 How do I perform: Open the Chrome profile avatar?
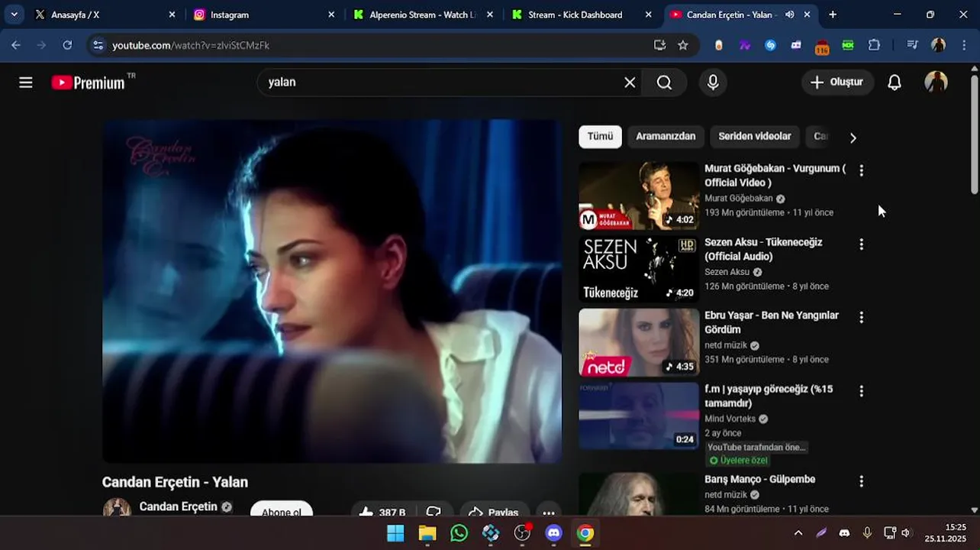coord(939,45)
